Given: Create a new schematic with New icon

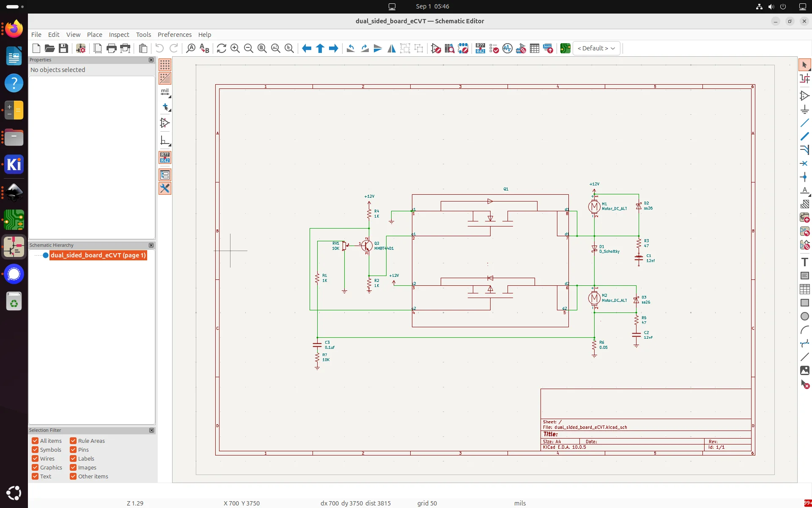Looking at the screenshot, I should [x=36, y=48].
